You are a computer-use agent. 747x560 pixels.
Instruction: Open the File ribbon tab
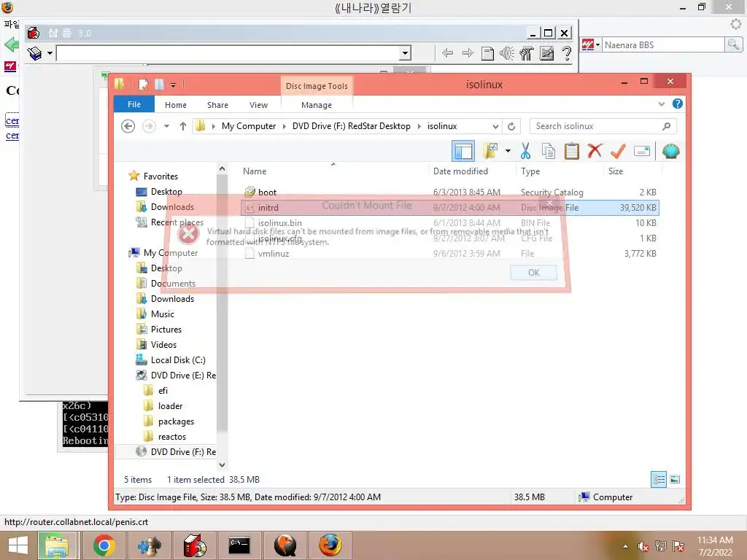(134, 104)
